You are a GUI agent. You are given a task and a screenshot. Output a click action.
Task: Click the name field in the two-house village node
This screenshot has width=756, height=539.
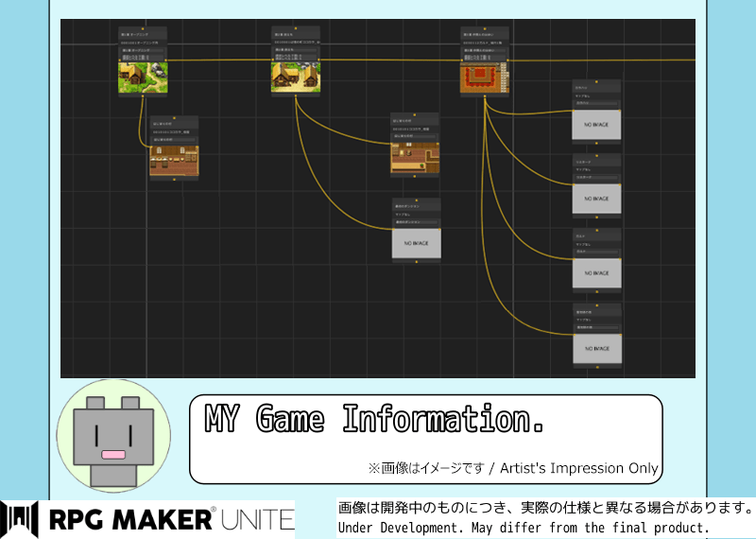pyautogui.click(x=295, y=49)
